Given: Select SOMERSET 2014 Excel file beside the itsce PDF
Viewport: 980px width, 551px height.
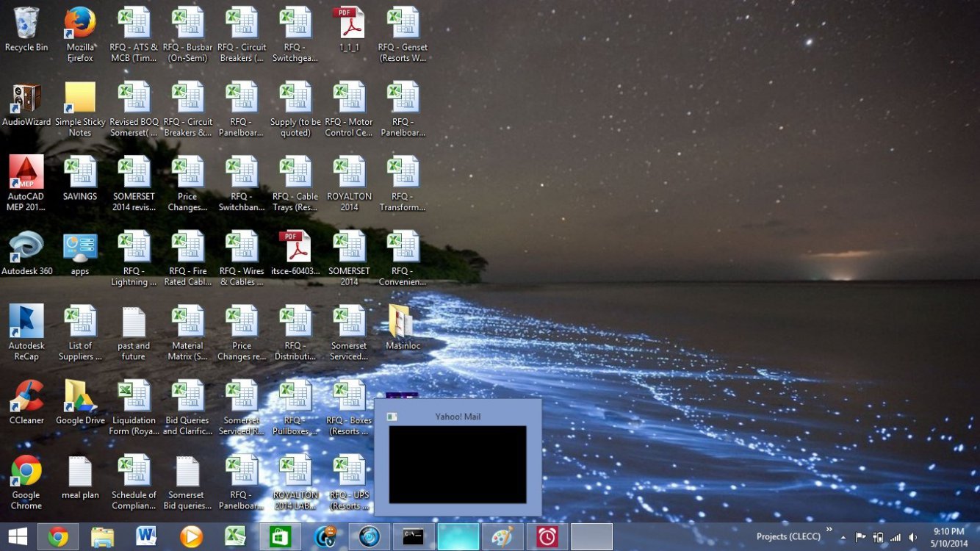Looking at the screenshot, I should point(349,258).
